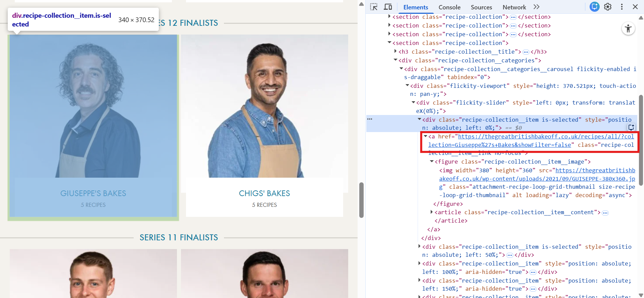Expand the first collapsed recipe-collection section
This screenshot has height=298, width=644.
click(389, 16)
